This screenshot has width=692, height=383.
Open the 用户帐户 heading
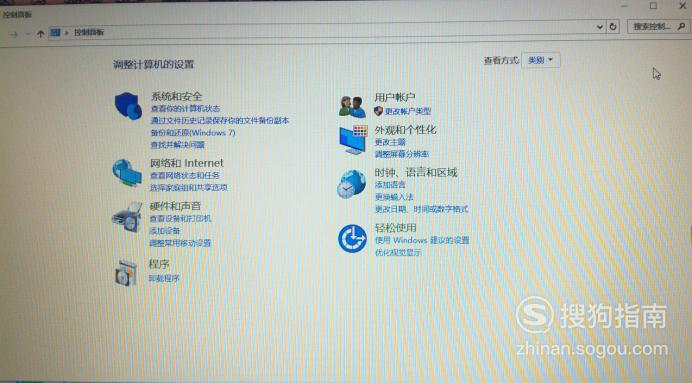tap(395, 97)
